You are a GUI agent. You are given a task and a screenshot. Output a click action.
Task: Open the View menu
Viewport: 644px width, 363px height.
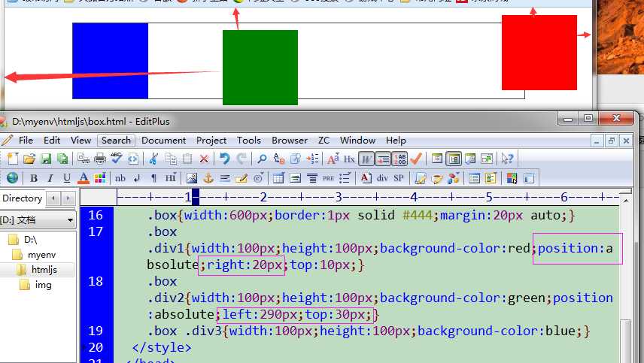coord(80,141)
